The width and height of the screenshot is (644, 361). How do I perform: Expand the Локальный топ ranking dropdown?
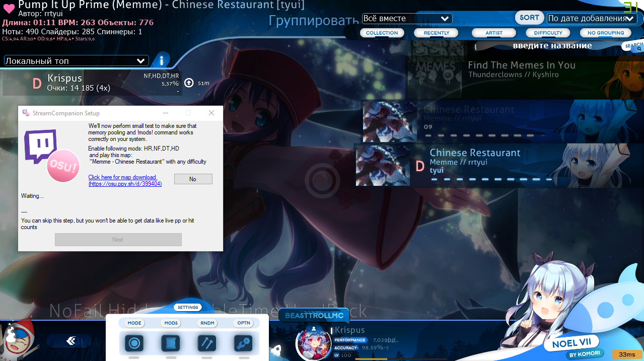tap(77, 60)
